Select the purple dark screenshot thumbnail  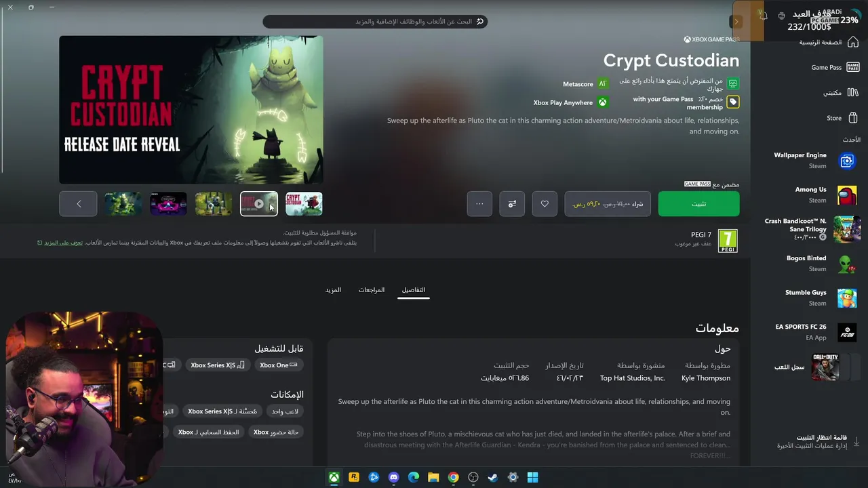168,204
